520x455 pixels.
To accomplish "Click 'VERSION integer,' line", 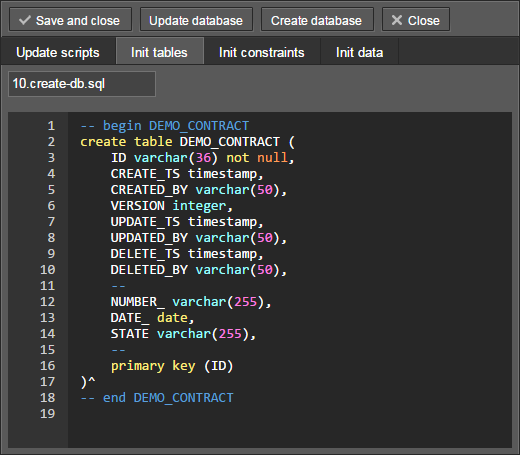I will (x=172, y=206).
